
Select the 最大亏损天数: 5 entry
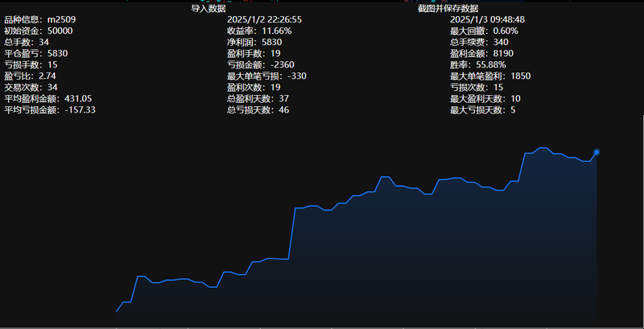pos(483,110)
